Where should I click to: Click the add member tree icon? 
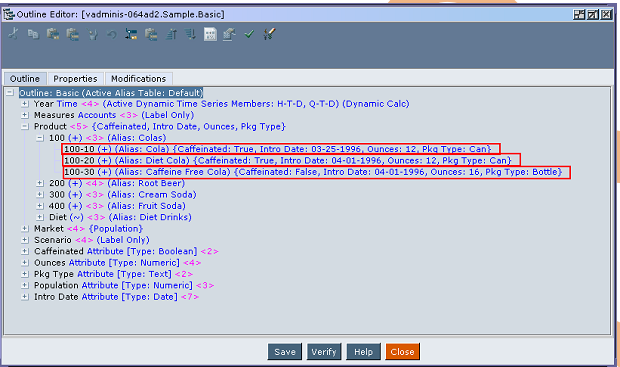coord(131,34)
